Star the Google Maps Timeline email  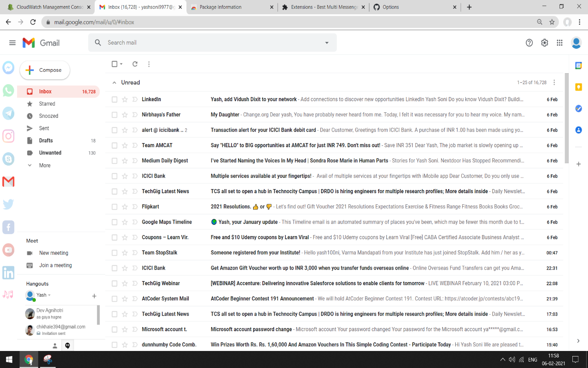(124, 222)
